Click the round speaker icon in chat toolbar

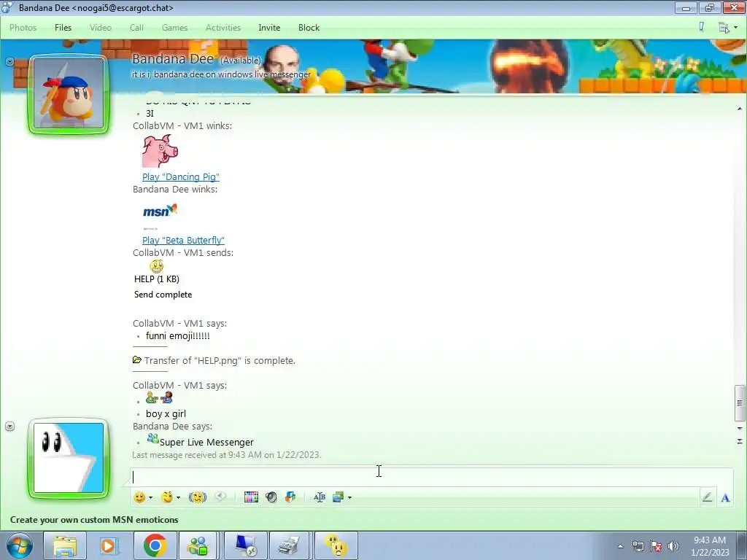point(271,497)
